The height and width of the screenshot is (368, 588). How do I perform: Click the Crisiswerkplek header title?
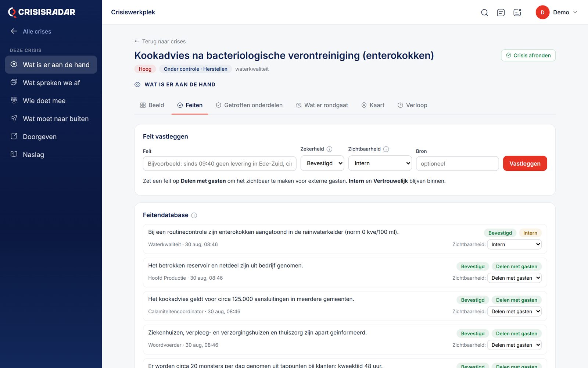pyautogui.click(x=133, y=12)
